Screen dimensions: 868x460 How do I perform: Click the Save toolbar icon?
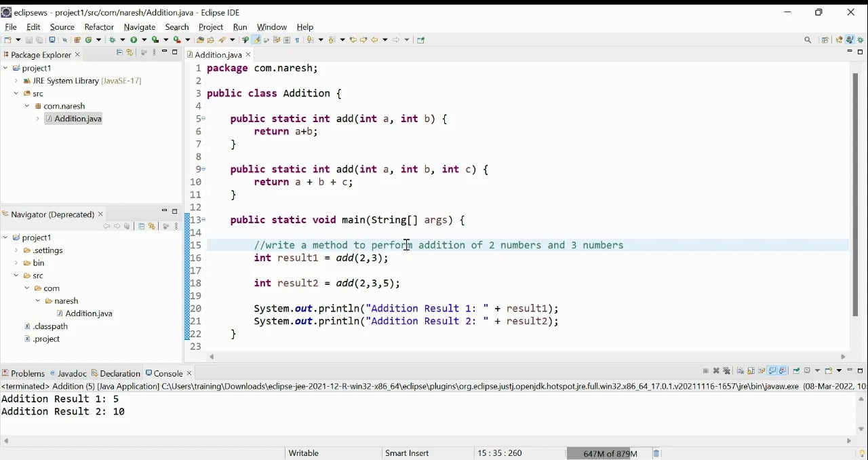pyautogui.click(x=29, y=40)
